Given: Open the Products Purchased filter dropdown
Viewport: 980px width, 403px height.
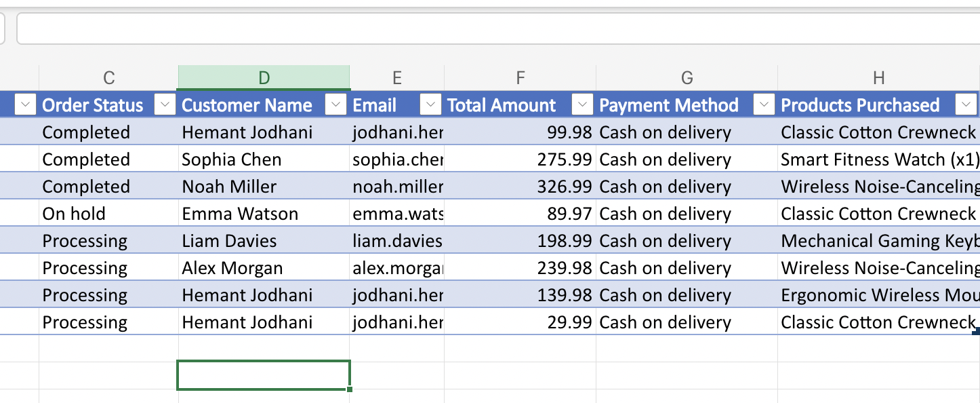Looking at the screenshot, I should [966, 104].
